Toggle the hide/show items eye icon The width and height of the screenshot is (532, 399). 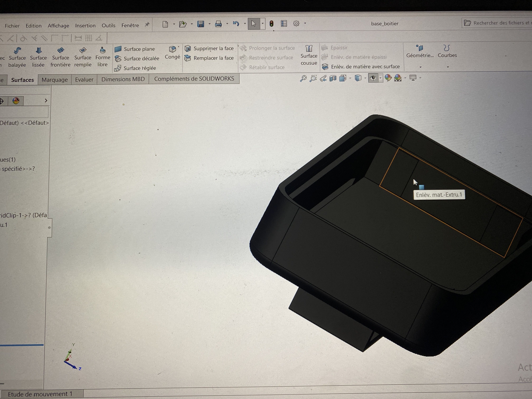[373, 78]
